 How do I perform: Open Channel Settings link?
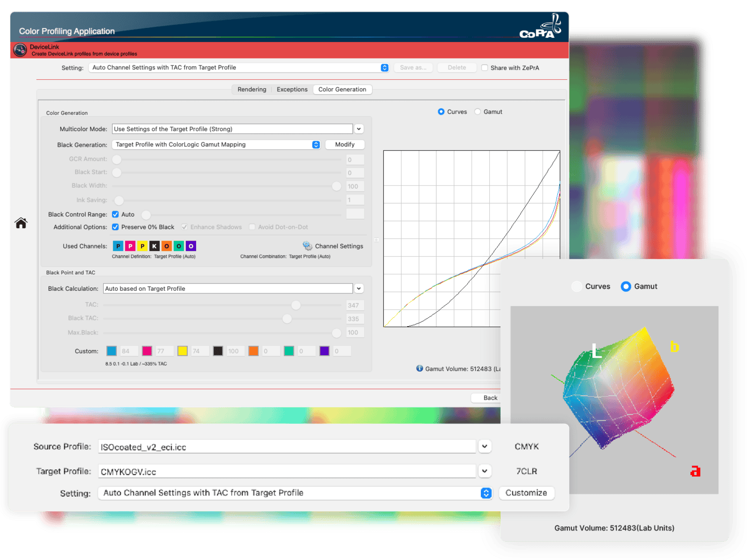(x=339, y=246)
